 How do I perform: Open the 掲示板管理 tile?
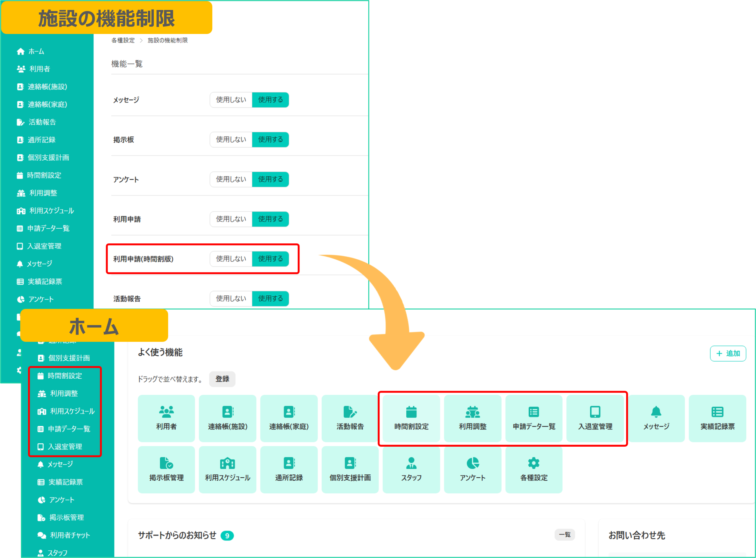[x=166, y=469]
